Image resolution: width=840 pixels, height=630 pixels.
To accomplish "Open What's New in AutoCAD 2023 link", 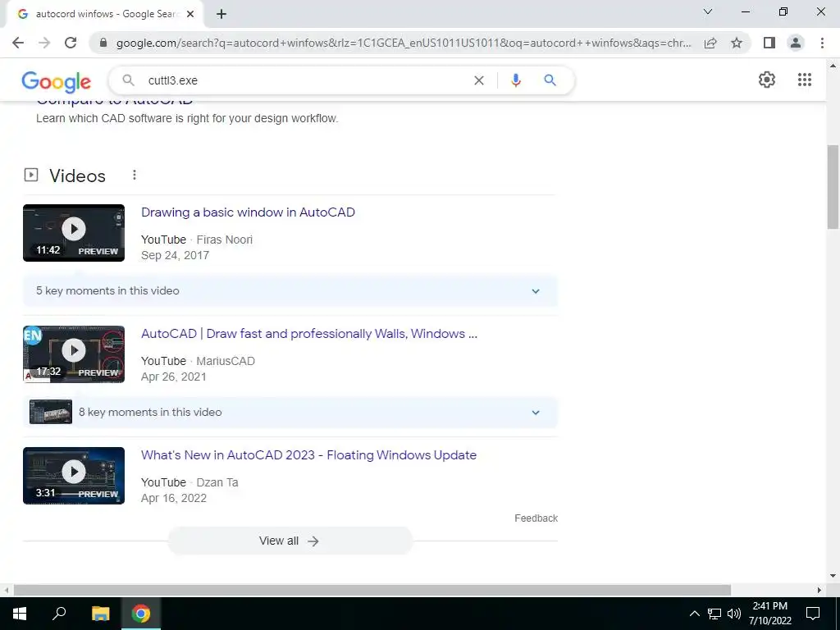I will (308, 455).
